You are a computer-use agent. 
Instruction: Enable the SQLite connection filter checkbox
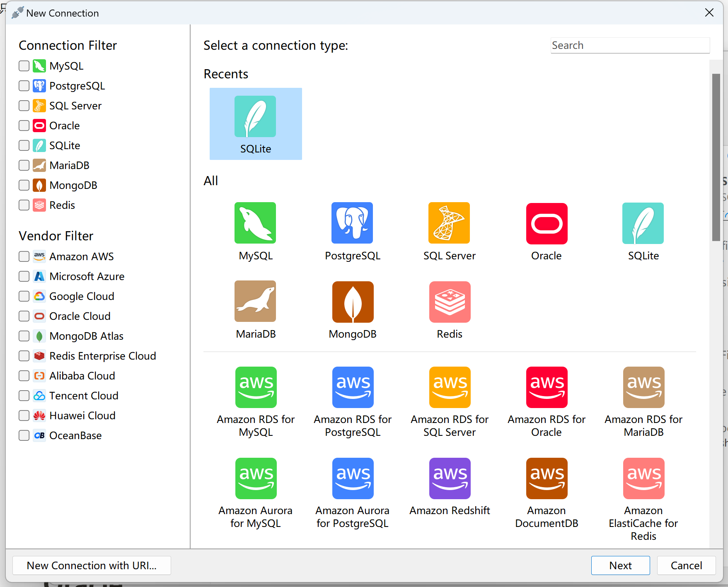[x=24, y=145]
